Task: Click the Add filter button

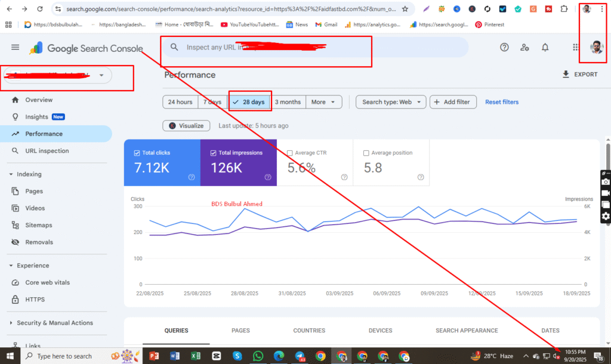Action: (452, 102)
